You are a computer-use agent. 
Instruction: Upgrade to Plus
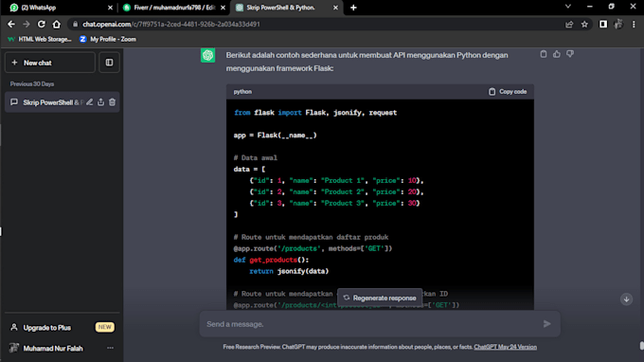click(x=62, y=328)
